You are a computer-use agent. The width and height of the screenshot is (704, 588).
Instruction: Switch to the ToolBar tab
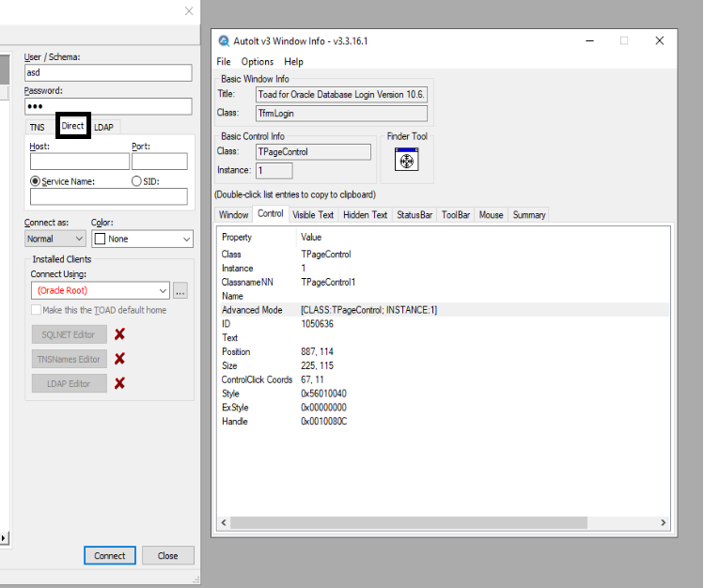pyautogui.click(x=456, y=215)
